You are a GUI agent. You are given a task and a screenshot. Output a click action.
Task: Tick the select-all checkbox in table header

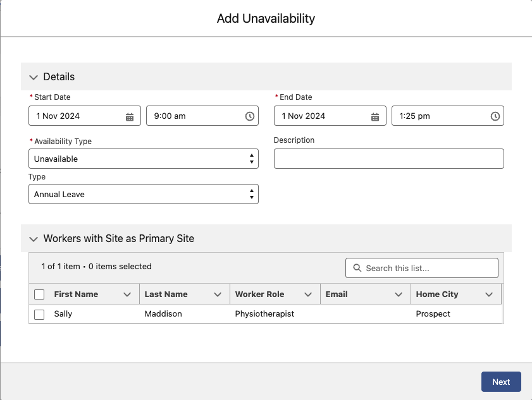point(39,294)
